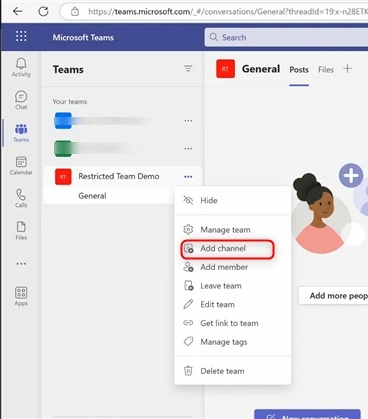Select Manage tags in the menu
This screenshot has height=419, width=368.
(x=233, y=342)
